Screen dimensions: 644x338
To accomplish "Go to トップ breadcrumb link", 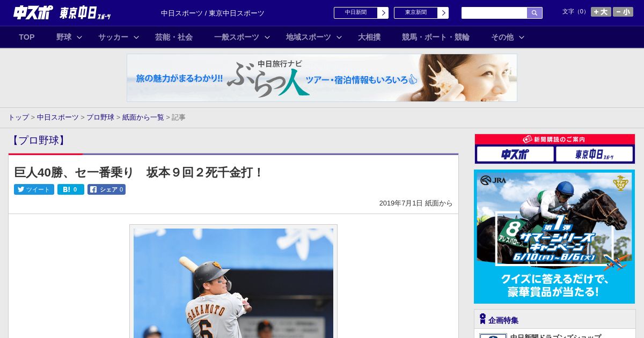I will click(18, 117).
